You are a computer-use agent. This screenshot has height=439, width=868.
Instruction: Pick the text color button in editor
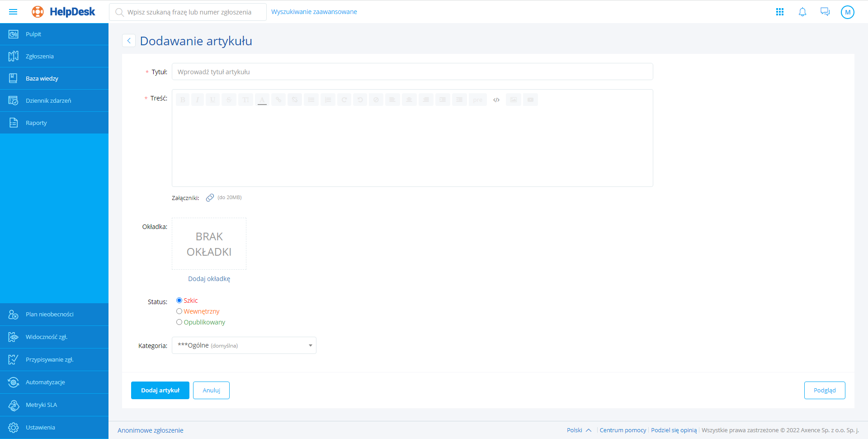pyautogui.click(x=262, y=100)
